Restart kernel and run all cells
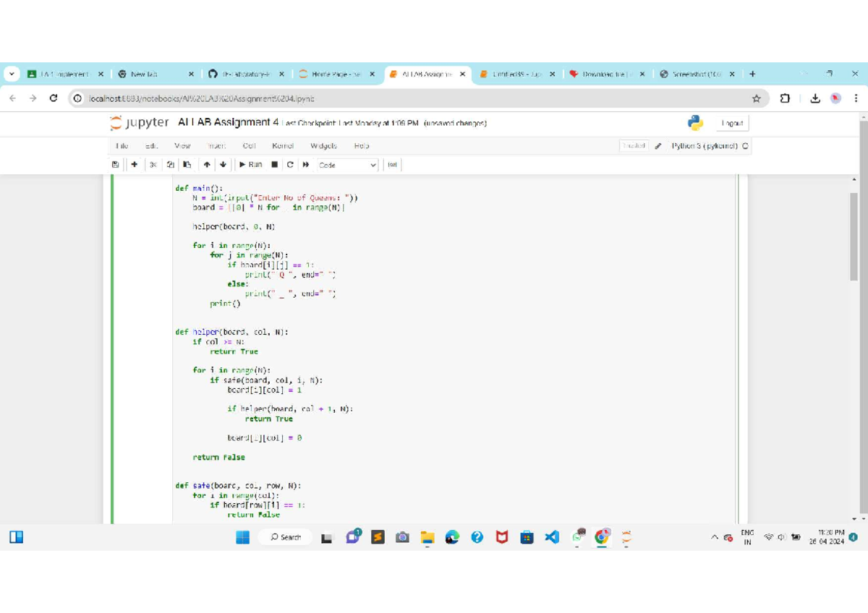868x613 pixels. coord(306,165)
